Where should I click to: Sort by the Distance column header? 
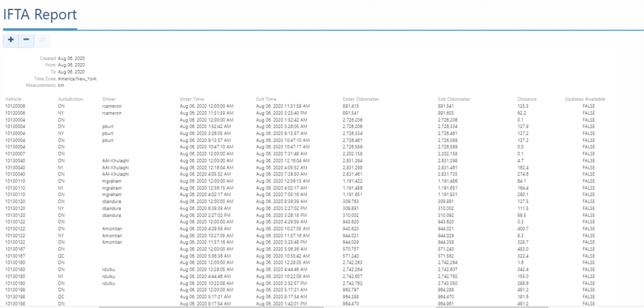[x=527, y=100]
